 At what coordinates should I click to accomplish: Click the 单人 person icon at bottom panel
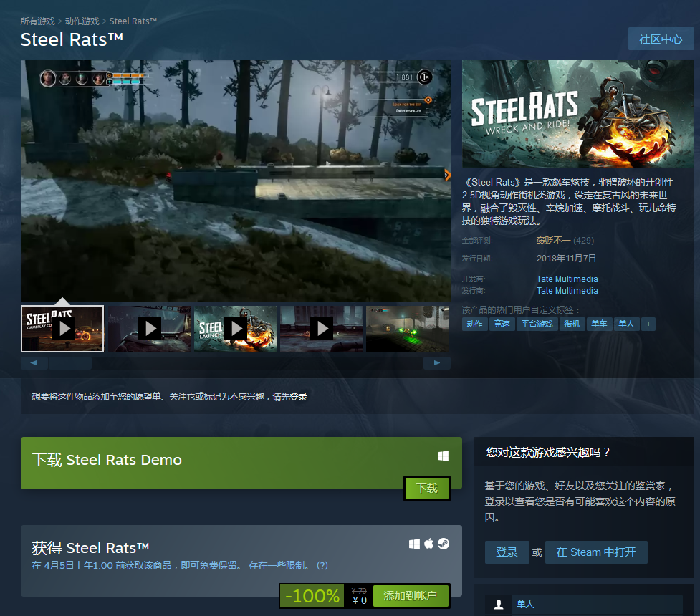point(497,604)
